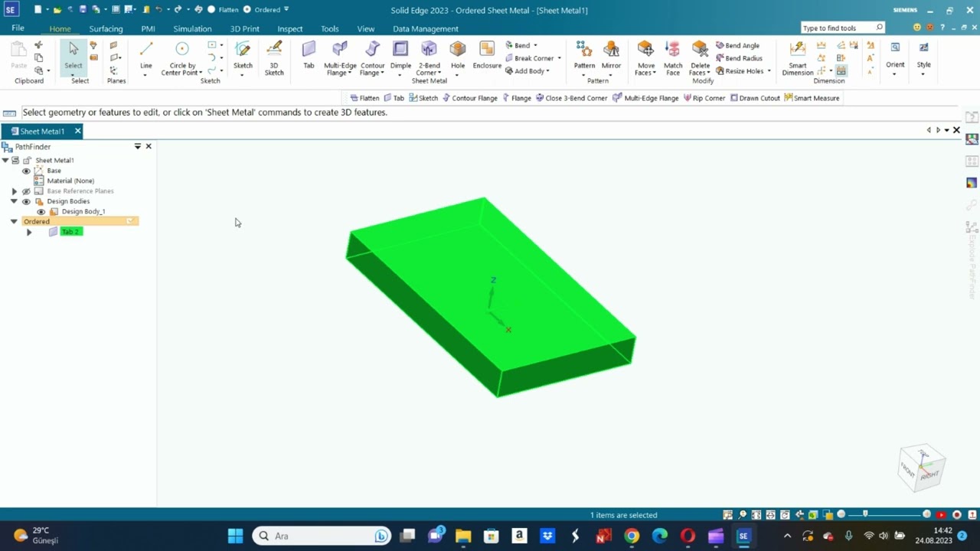The width and height of the screenshot is (980, 551).
Task: Click the orientation view cube
Action: (x=922, y=466)
